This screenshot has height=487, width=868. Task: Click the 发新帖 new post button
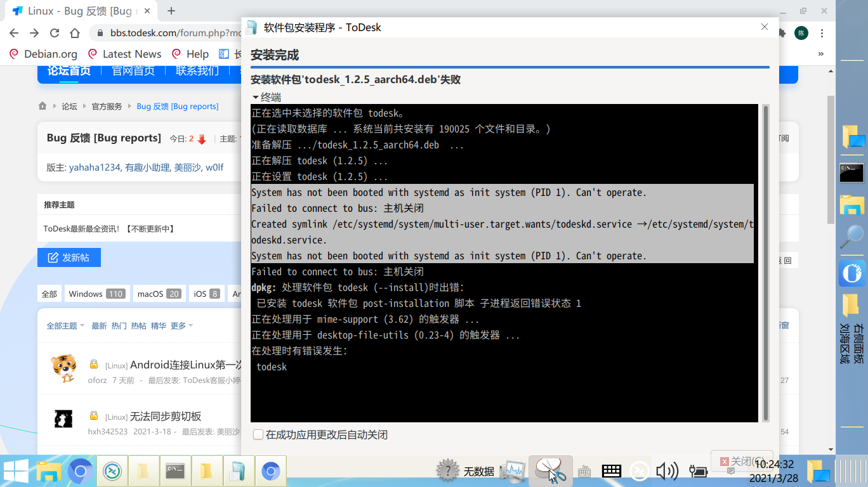coord(69,257)
